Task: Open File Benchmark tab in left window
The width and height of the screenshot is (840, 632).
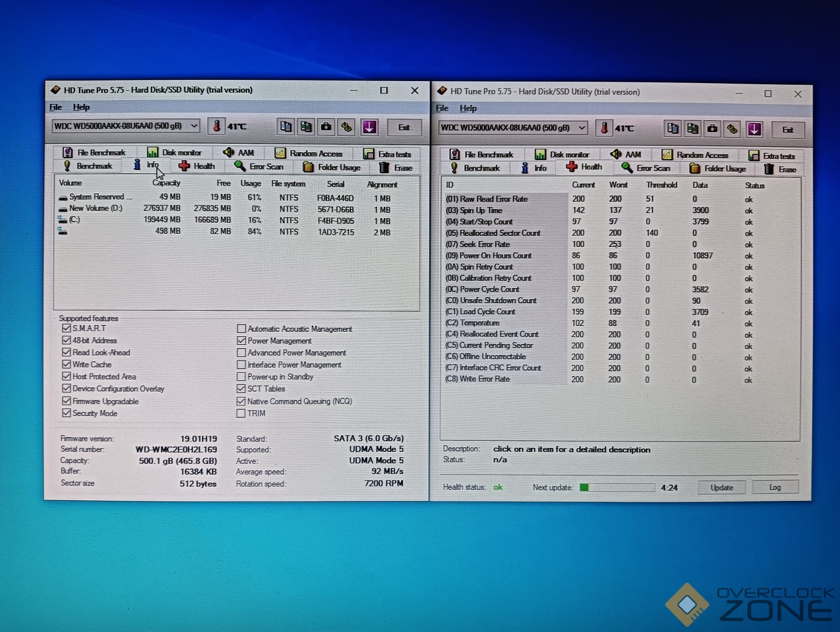Action: pos(94,152)
